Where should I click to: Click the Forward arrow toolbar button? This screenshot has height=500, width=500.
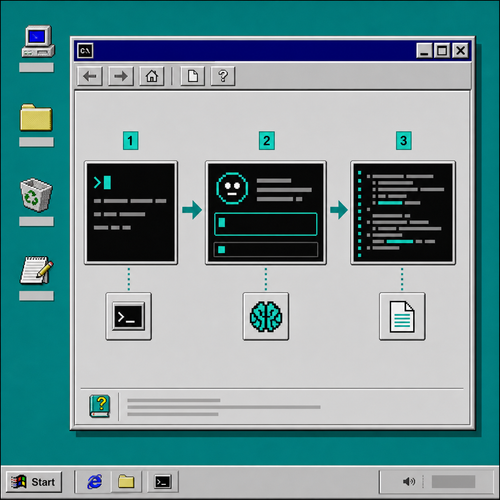121,76
